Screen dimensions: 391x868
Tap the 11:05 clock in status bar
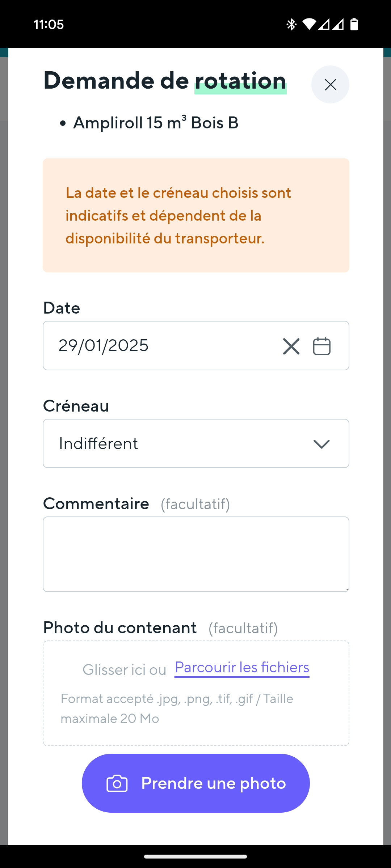click(49, 24)
